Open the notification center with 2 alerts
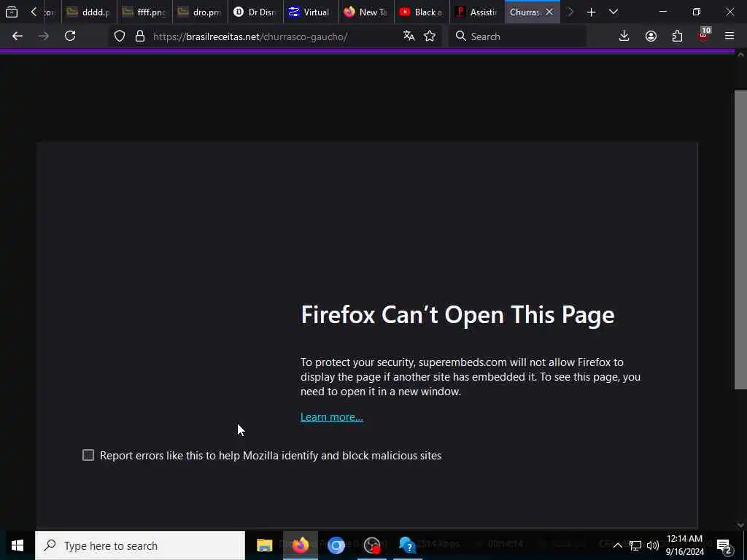Viewport: 747px width, 560px height. click(724, 545)
